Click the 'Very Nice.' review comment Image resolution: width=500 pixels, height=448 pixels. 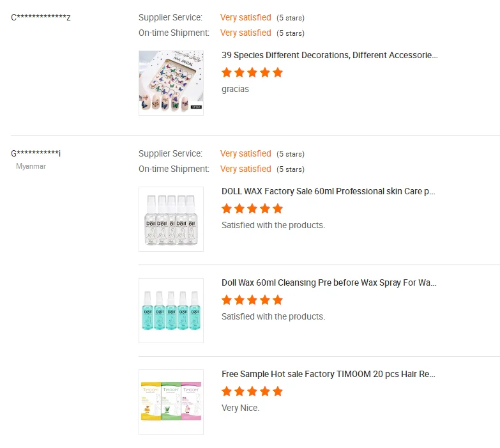(240, 408)
